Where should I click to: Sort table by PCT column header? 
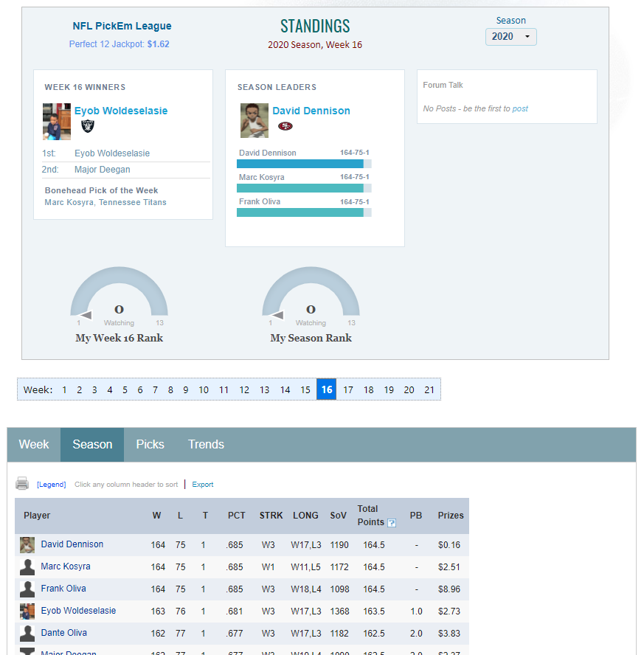coord(236,516)
